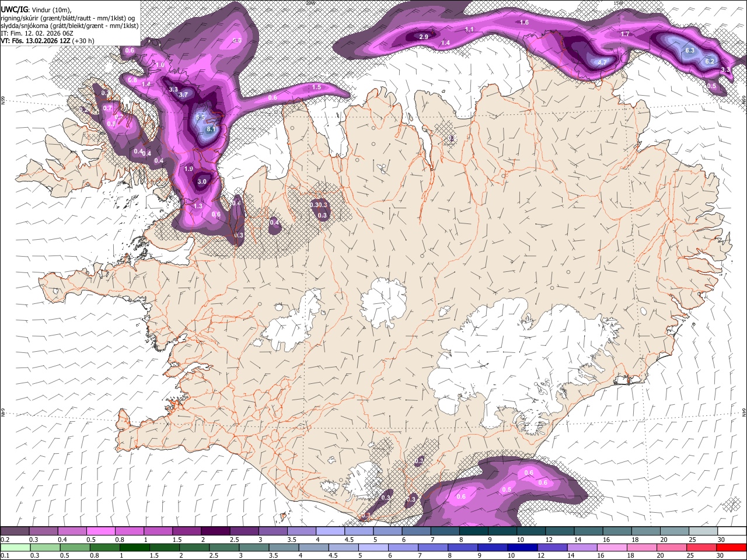Viewport: 747px width, 560px height.
Task: Click the dark plum swatch above the 0.2 label
Action: pyautogui.click(x=15, y=531)
